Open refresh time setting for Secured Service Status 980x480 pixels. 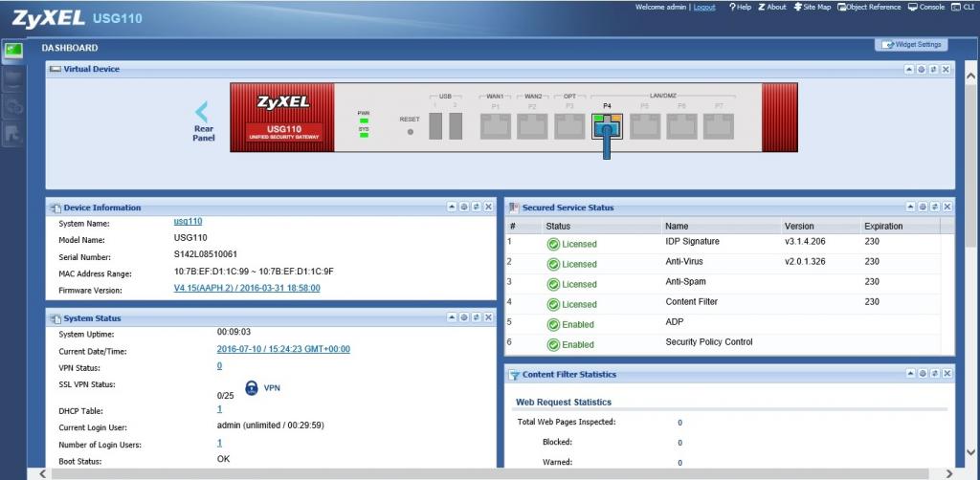pos(923,207)
